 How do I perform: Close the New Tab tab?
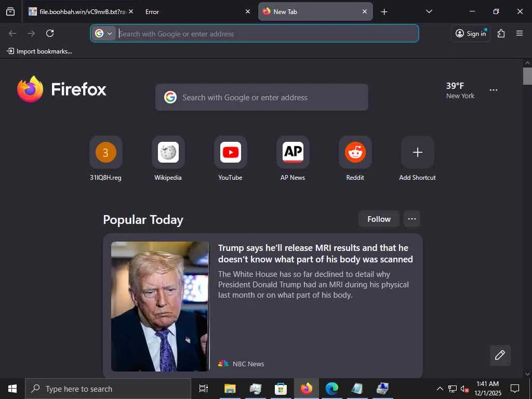tap(365, 11)
